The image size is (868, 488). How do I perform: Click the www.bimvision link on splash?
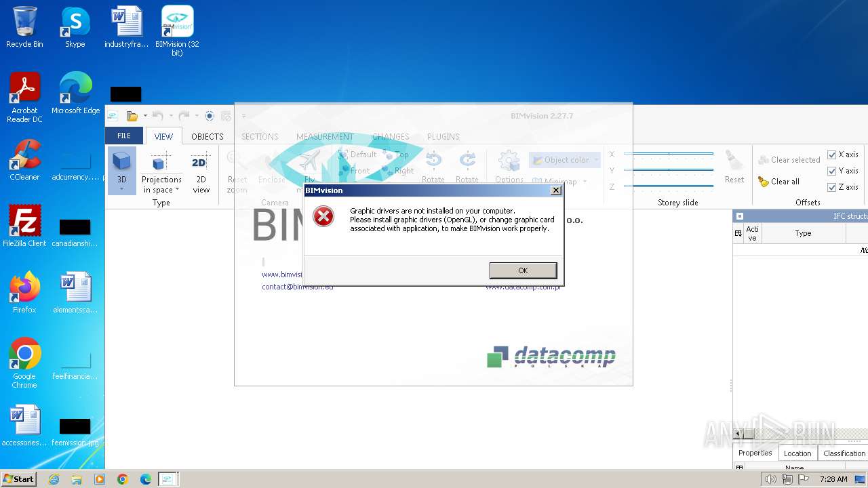point(282,274)
